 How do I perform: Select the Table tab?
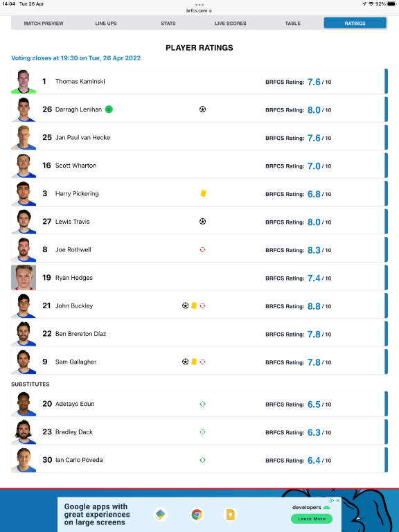coord(293,24)
